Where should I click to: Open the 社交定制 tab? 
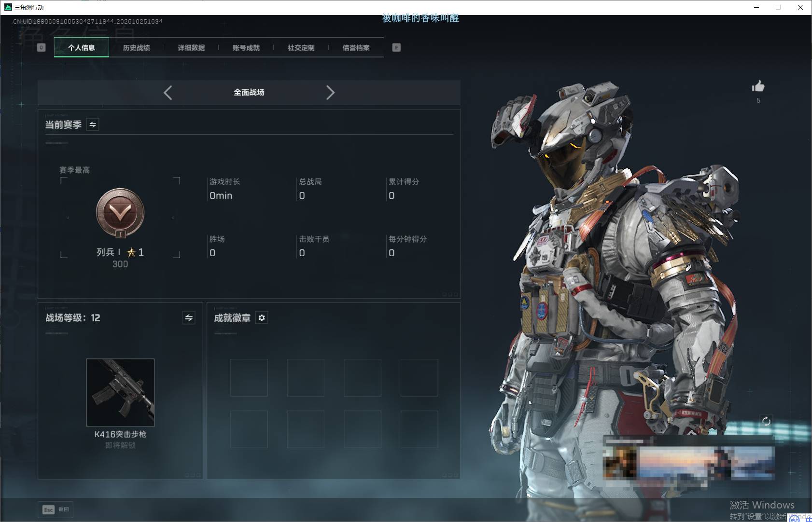tap(301, 47)
